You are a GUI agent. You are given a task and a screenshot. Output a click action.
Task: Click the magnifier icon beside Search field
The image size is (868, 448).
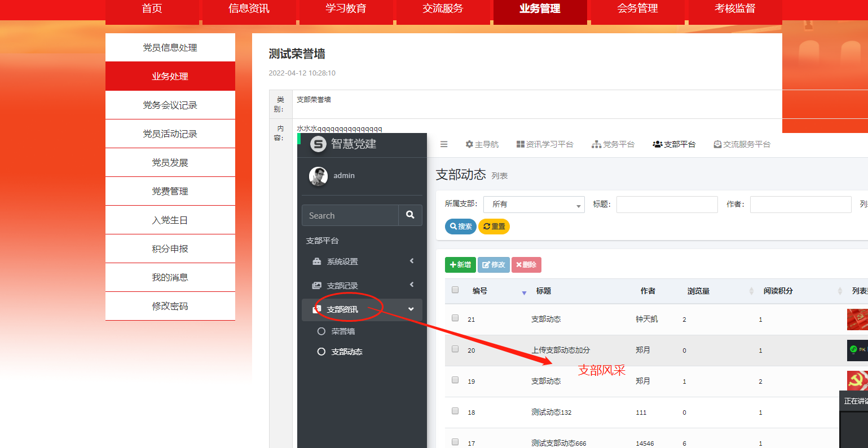(x=410, y=215)
